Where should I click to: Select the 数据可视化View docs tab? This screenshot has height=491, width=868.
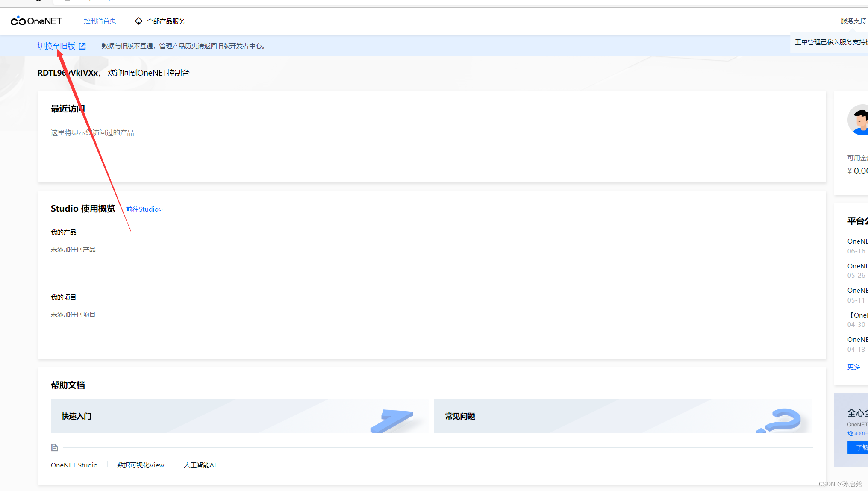click(x=141, y=465)
